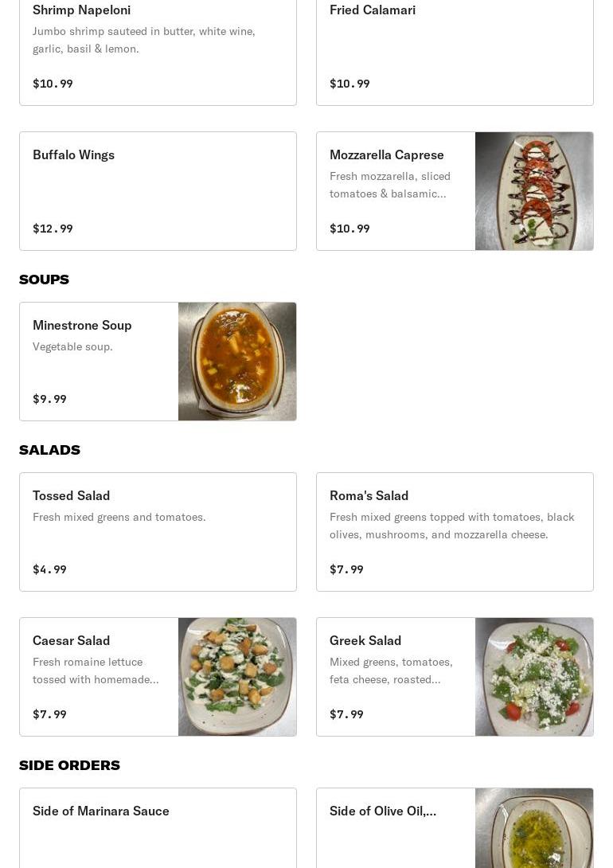The width and height of the screenshot is (613, 868).
Task: Open the Tossed Salad item
Action: [158, 532]
